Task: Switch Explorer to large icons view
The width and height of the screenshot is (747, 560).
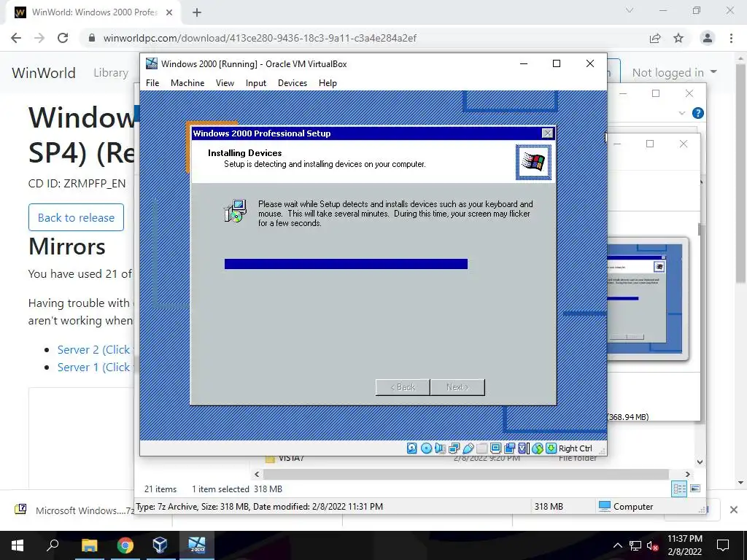Action: (x=695, y=489)
